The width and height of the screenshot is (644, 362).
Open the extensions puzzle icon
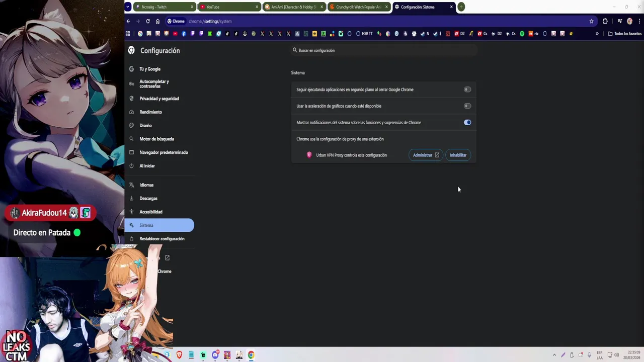click(x=605, y=21)
